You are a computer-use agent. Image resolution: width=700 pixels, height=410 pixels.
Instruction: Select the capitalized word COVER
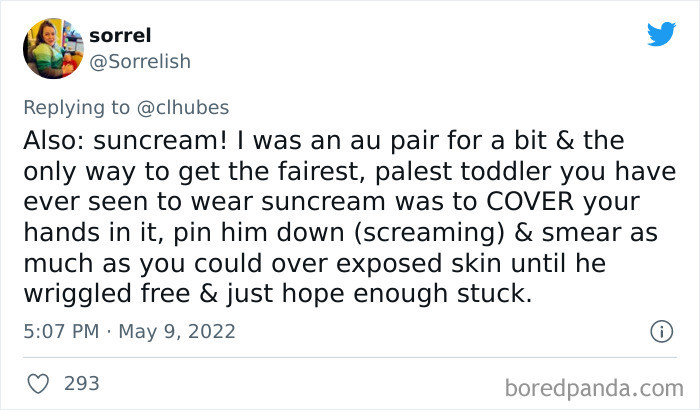coord(529,201)
